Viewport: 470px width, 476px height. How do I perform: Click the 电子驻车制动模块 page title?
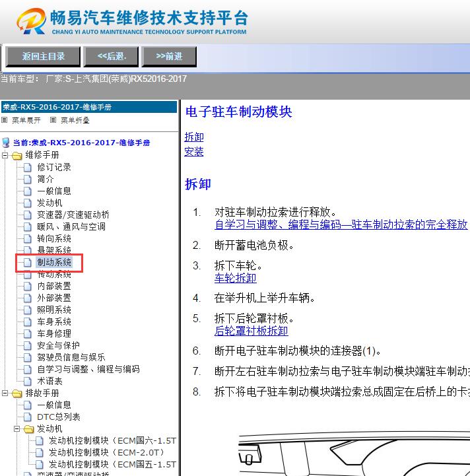(239, 112)
